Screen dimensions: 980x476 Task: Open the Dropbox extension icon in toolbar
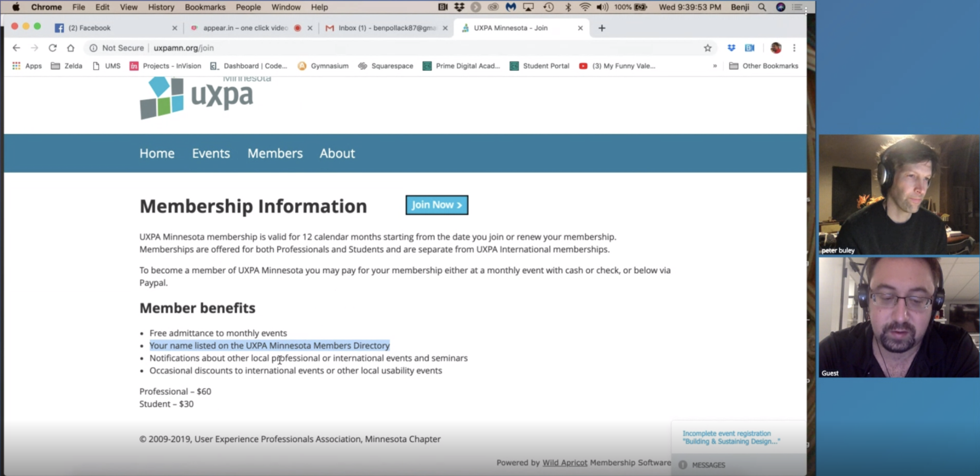(x=731, y=48)
